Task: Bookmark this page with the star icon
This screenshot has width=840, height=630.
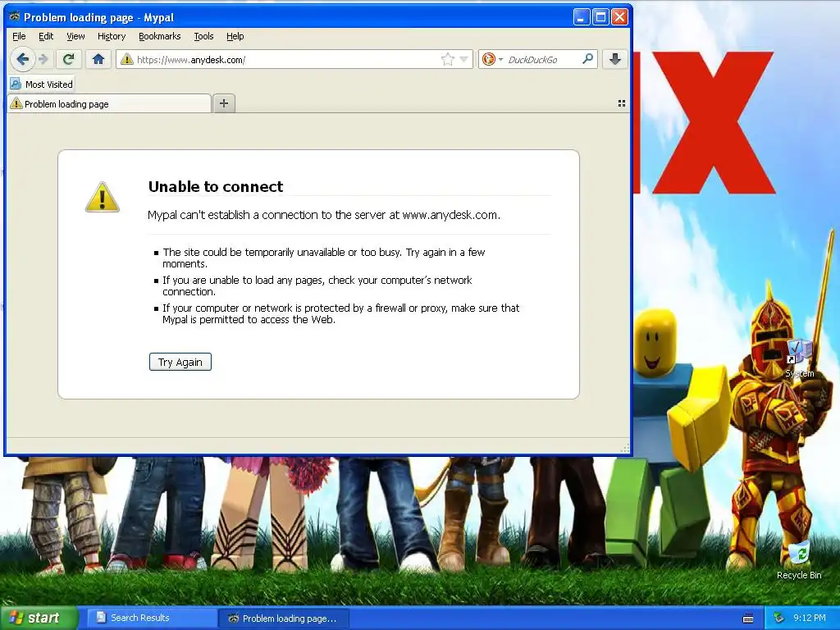Action: (447, 59)
